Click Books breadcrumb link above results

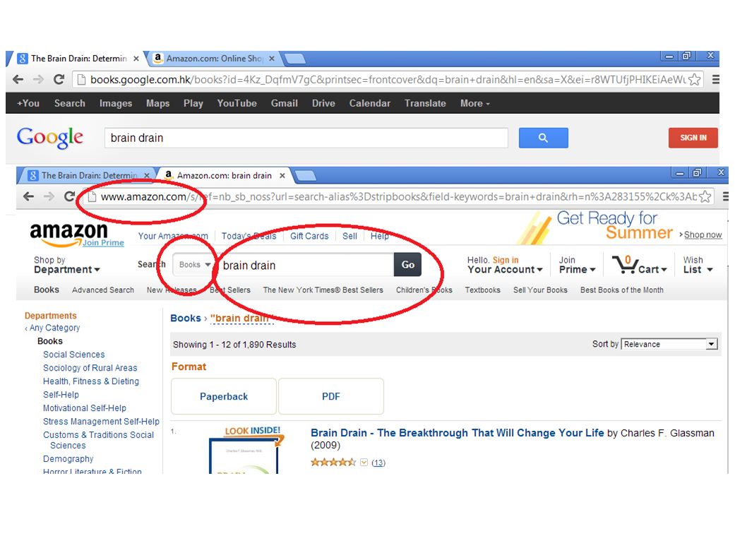coord(185,318)
